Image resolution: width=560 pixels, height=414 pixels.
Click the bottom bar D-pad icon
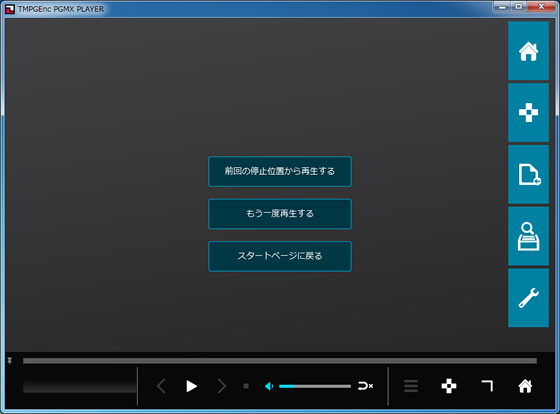pyautogui.click(x=449, y=386)
